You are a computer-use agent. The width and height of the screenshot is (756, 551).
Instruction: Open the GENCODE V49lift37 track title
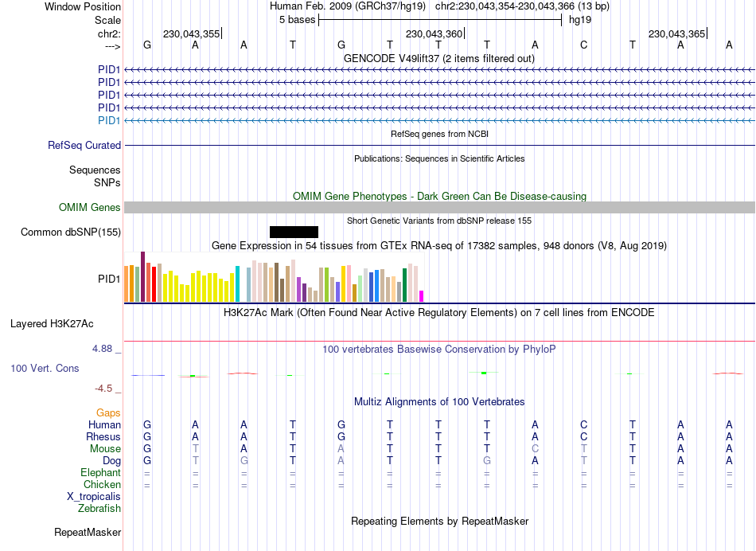tap(439, 58)
